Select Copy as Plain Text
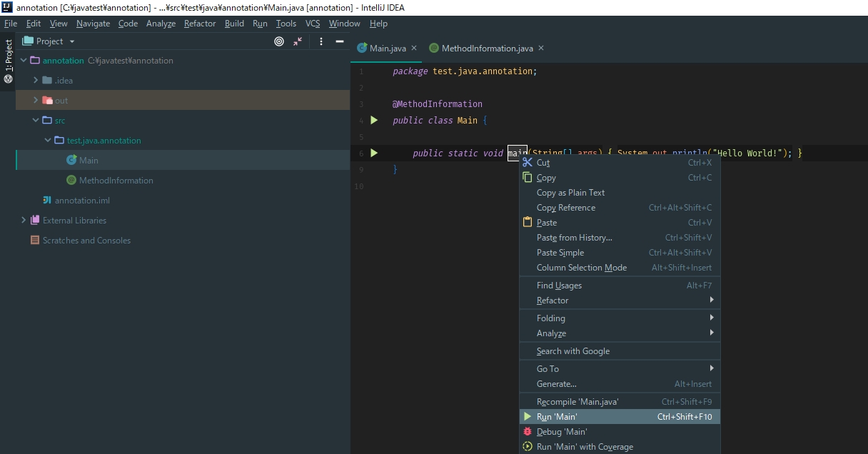Image resolution: width=868 pixels, height=454 pixels. (x=620, y=193)
